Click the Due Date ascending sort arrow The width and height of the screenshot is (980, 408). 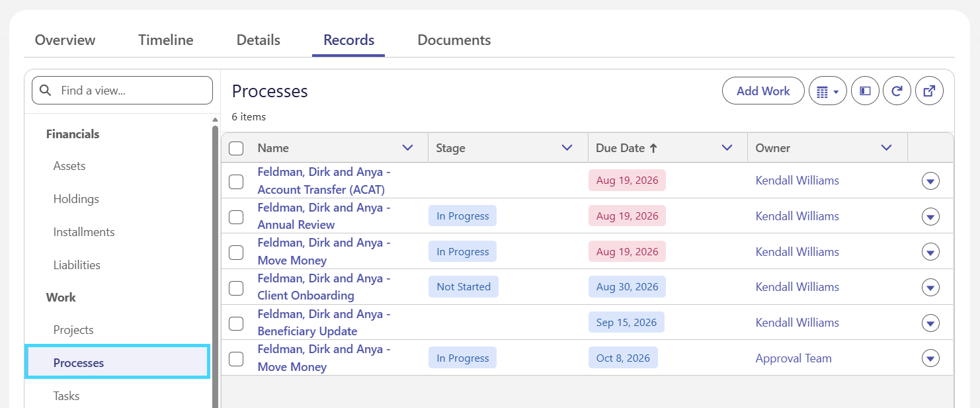point(653,148)
